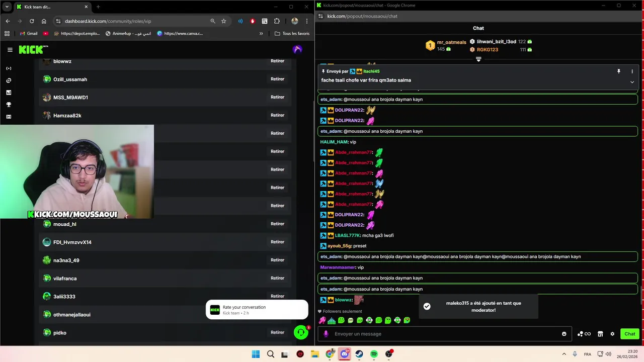The image size is (644, 362).
Task: Click Retirer for mouad_hl
Action: (x=277, y=224)
